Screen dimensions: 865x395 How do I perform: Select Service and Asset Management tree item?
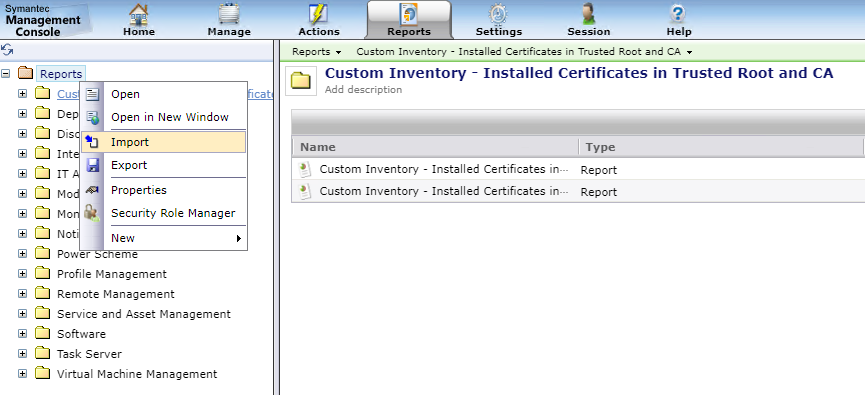[x=143, y=314]
